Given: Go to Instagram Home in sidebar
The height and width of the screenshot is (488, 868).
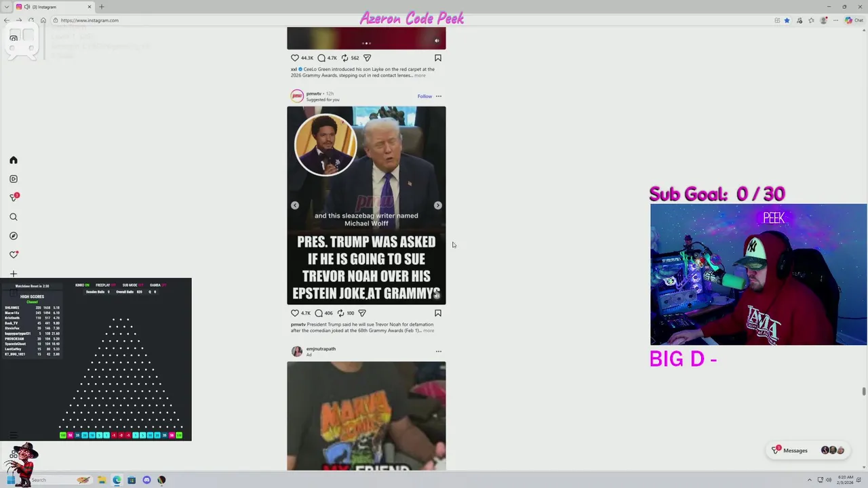Looking at the screenshot, I should point(14,160).
